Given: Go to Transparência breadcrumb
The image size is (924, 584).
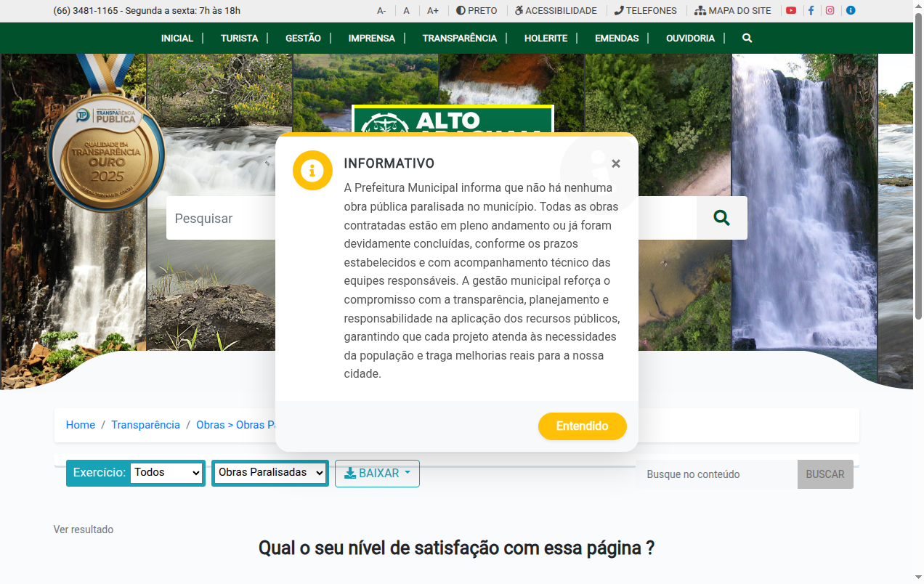Looking at the screenshot, I should point(145,425).
